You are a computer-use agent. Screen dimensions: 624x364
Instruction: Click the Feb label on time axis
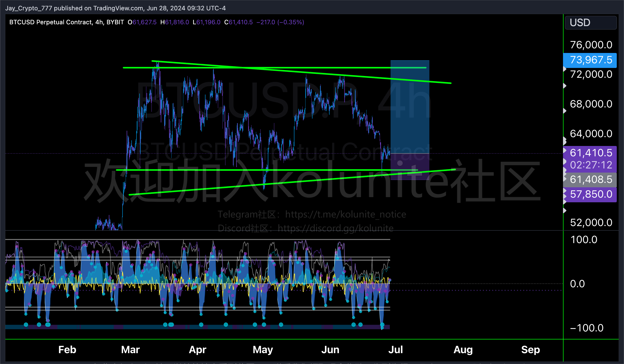pos(67,350)
